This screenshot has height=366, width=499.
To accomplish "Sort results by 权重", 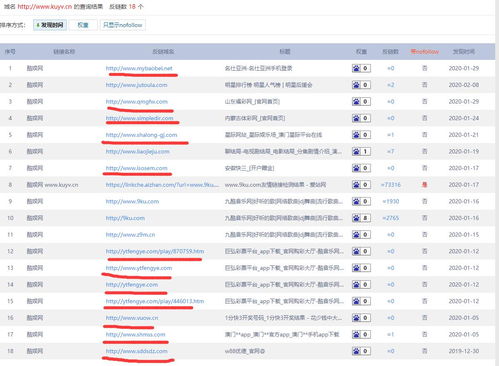I will 83,25.
